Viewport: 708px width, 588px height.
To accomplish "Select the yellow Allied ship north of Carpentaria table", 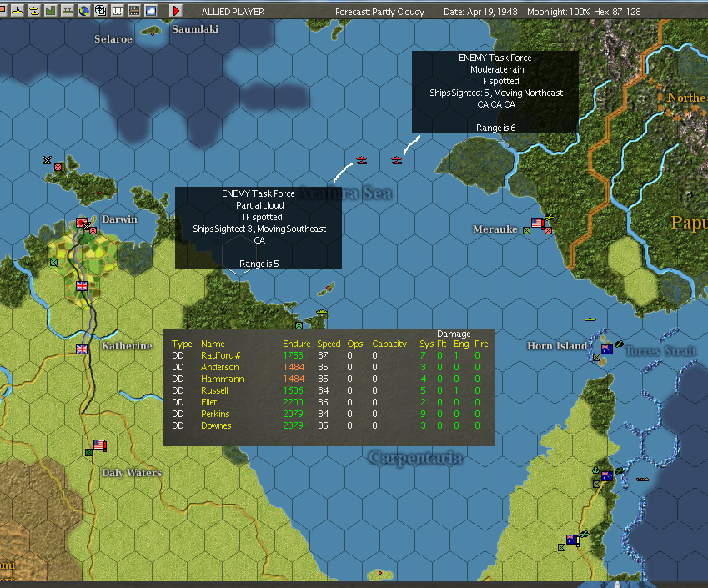I will click(322, 312).
